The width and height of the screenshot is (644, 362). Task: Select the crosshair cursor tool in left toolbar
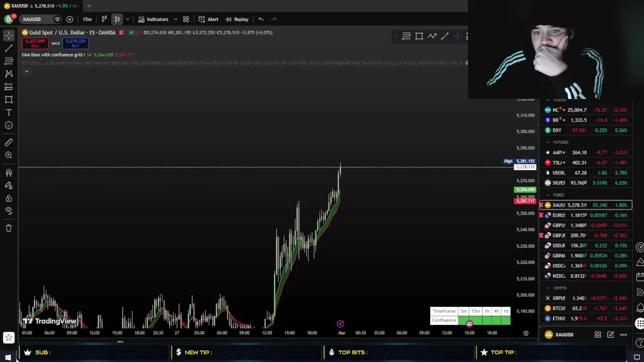9,35
